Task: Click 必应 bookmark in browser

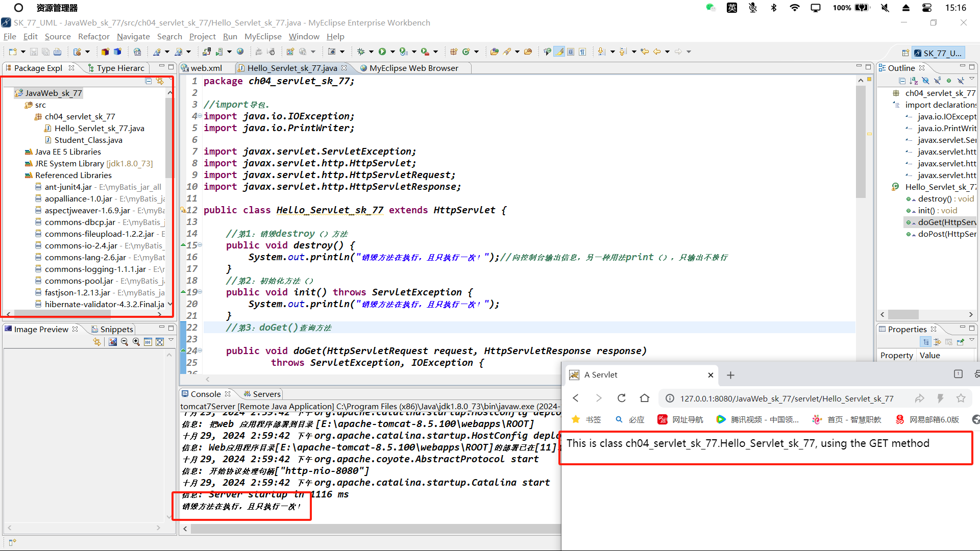Action: click(x=629, y=419)
